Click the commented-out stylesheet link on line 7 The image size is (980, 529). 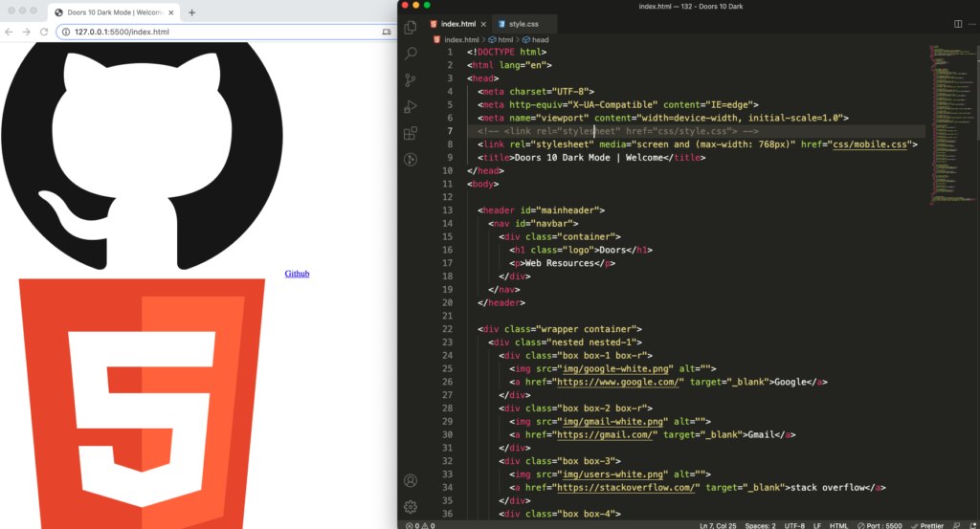[617, 131]
